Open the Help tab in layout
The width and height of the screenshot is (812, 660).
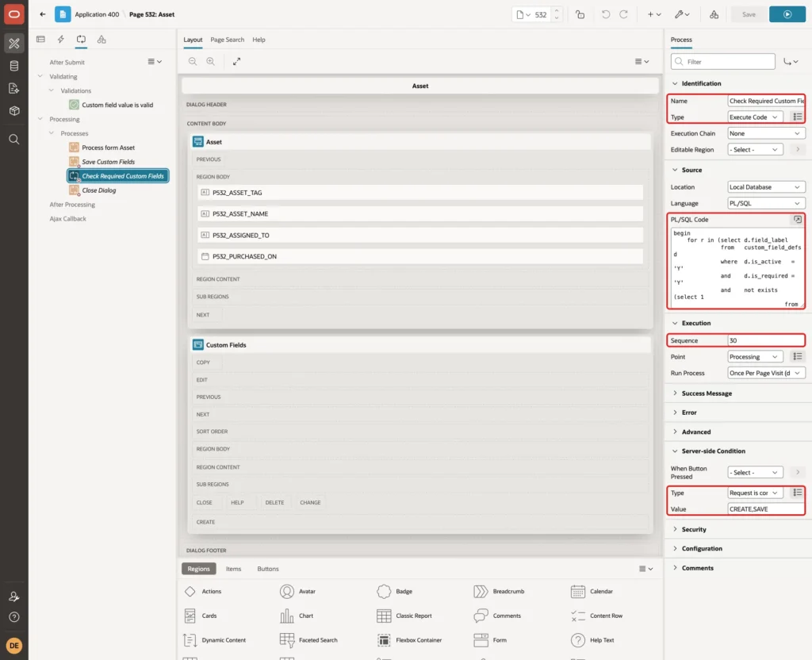click(259, 40)
